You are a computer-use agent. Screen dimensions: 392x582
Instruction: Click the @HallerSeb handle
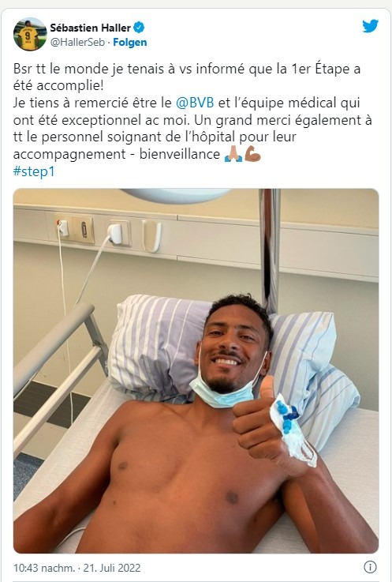[x=77, y=43]
